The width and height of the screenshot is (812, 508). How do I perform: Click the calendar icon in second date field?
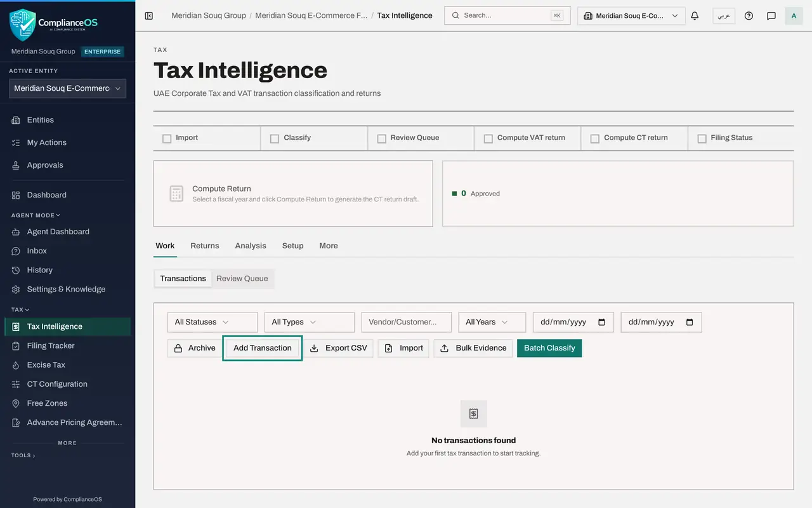690,322
